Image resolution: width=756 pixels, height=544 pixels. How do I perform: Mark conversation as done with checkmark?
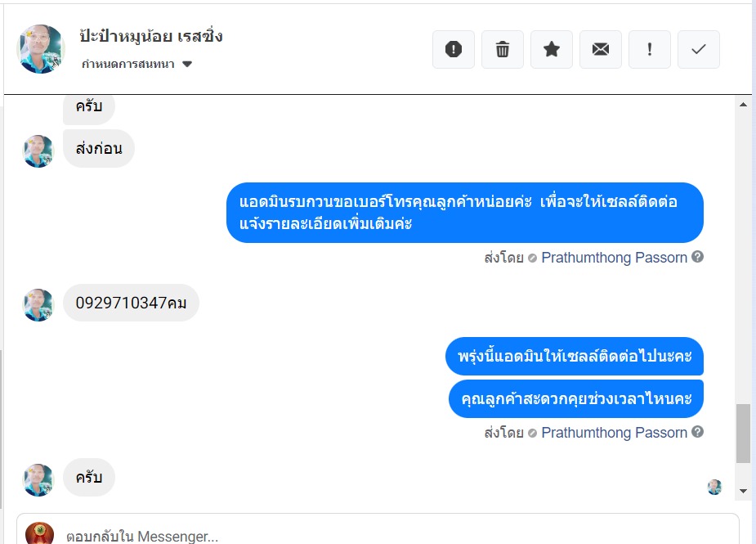pos(699,49)
